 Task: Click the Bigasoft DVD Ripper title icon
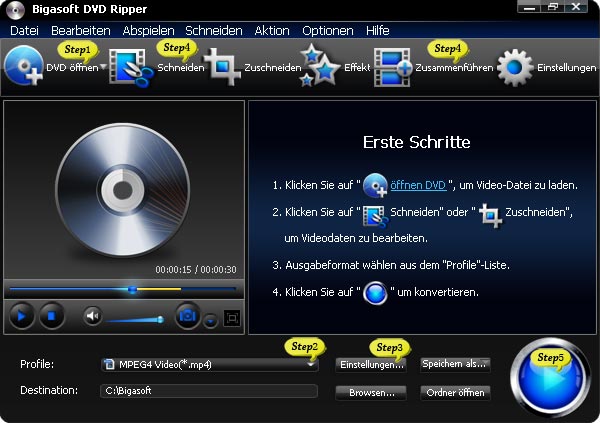pyautogui.click(x=15, y=10)
